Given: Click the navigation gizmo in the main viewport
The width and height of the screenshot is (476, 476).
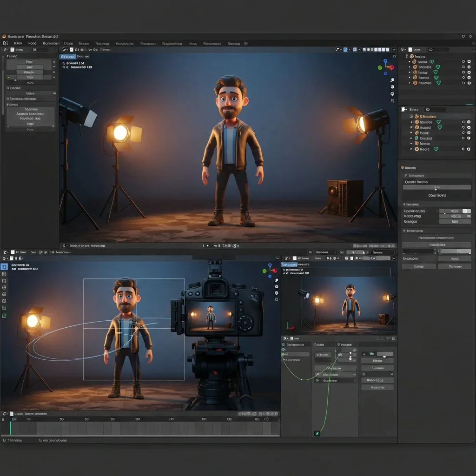Looking at the screenshot, I should [385, 67].
